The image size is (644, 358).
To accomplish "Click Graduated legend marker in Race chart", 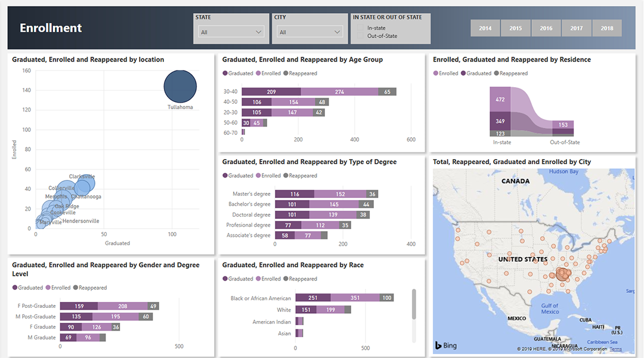I will coord(225,279).
